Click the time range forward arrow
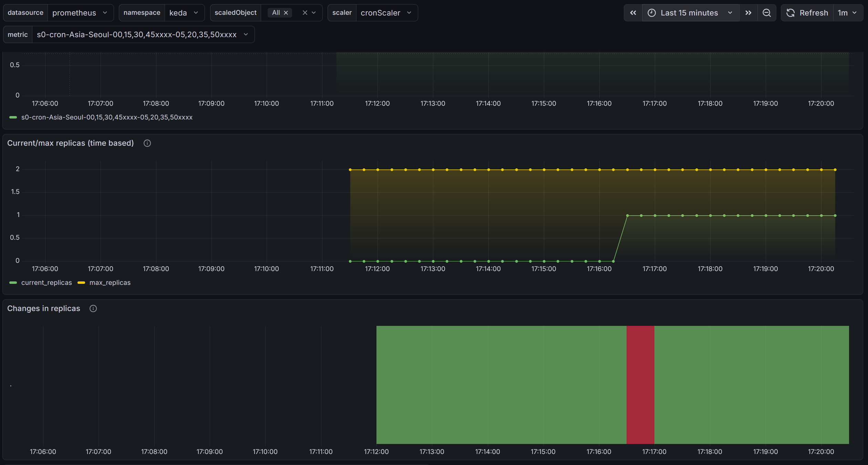This screenshot has width=868, height=465. tap(748, 13)
